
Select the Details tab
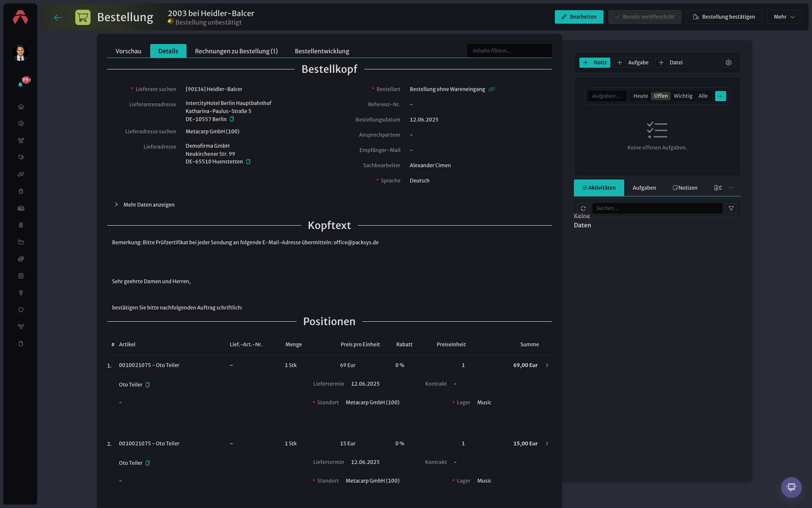(x=168, y=51)
